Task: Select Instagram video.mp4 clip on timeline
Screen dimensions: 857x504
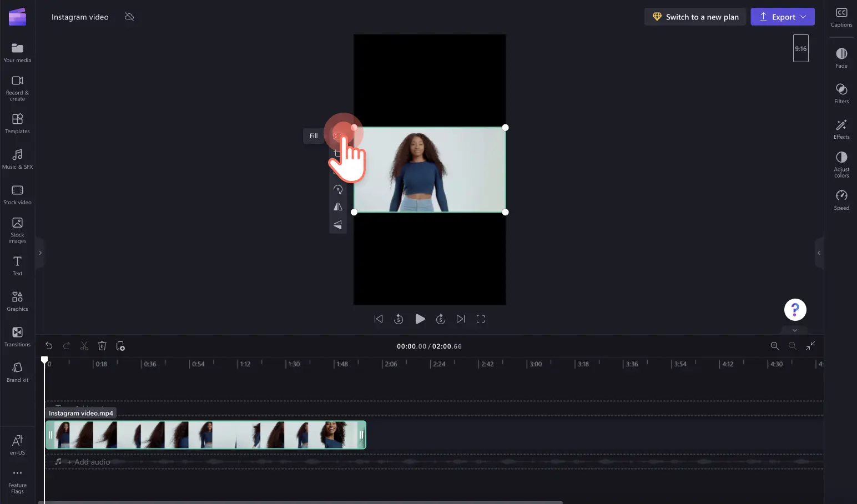Action: pos(205,435)
